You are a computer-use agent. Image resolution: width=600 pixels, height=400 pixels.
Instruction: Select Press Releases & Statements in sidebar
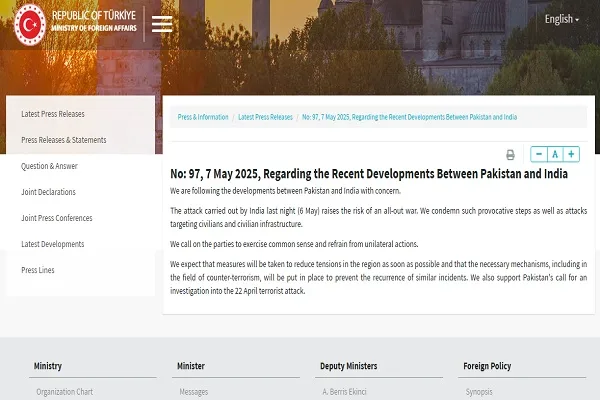(64, 140)
